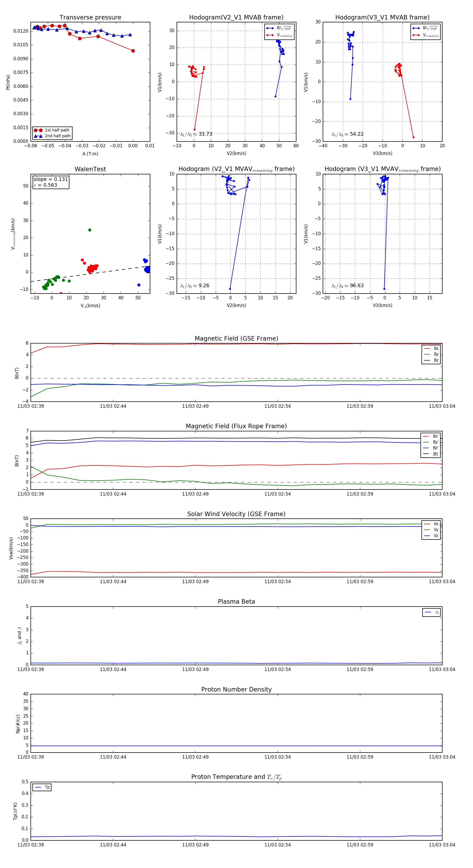Select the 'Vy' legend entry
Screen dimensions: 473x868
coord(431,530)
